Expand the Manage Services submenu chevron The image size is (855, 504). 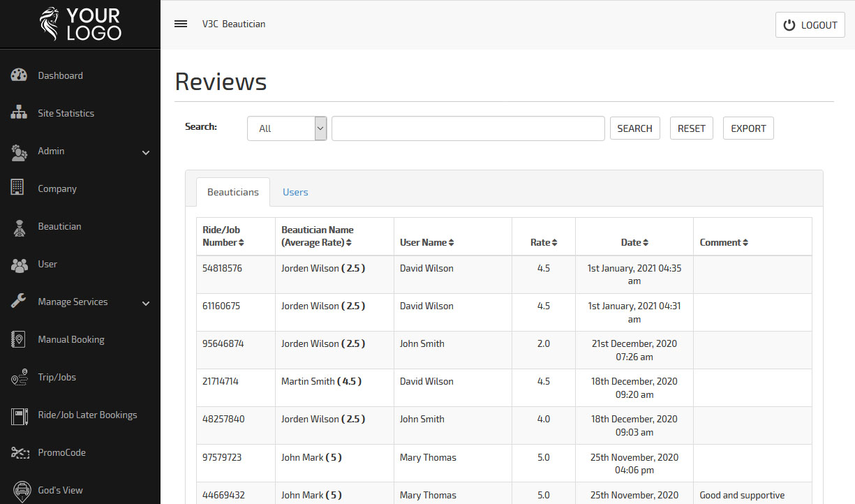[x=146, y=303]
